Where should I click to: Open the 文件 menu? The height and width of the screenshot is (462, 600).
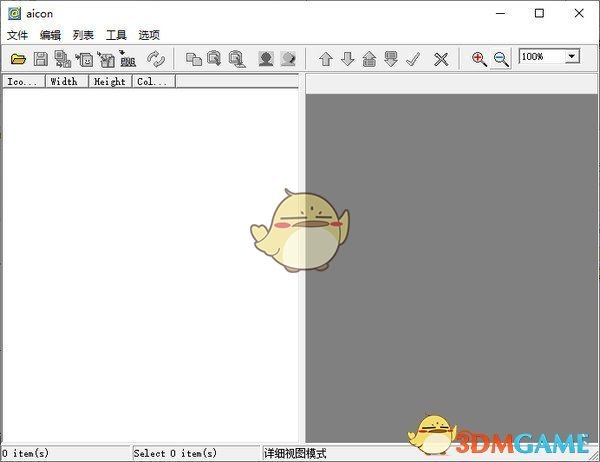tap(17, 35)
